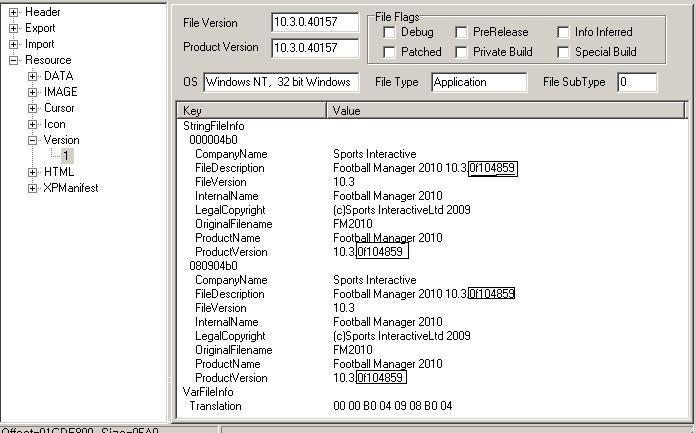Collapse the Version tree node
The height and width of the screenshot is (433, 696).
33,140
